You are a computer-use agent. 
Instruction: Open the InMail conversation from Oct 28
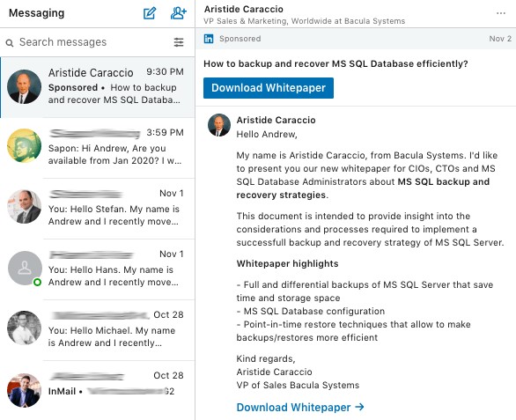(98, 390)
